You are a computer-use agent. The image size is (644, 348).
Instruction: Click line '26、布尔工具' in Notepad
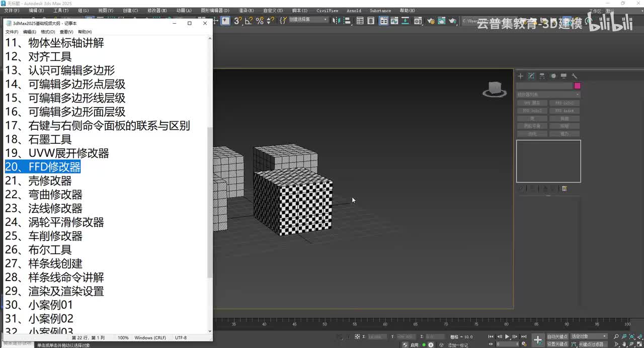(x=38, y=249)
